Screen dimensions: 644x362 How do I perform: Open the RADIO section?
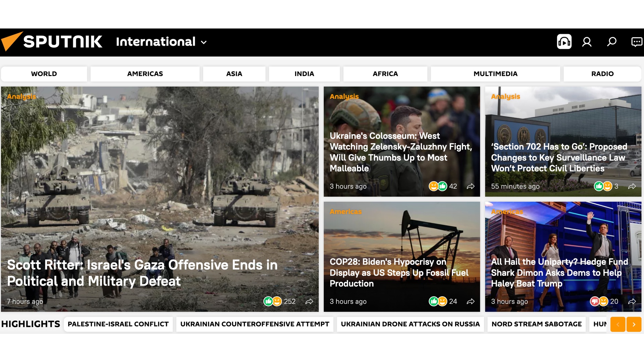602,74
